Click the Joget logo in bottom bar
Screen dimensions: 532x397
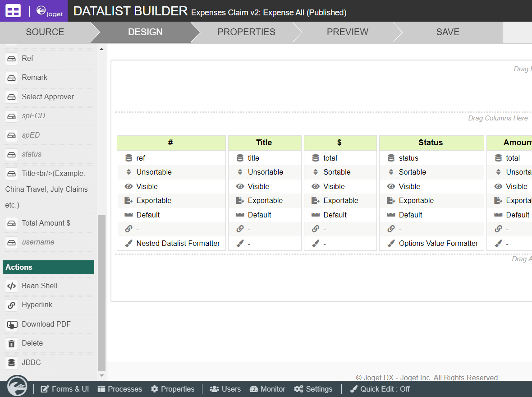18,387
